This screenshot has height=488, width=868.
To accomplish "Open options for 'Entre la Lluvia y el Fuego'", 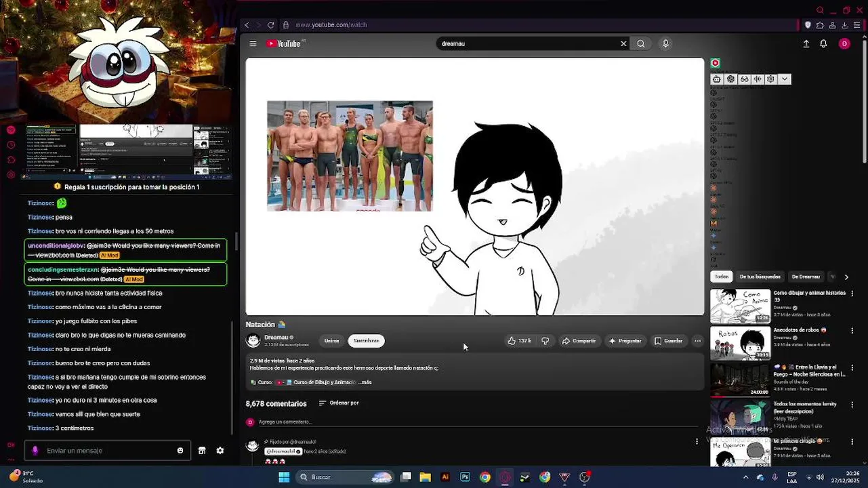I will (852, 367).
